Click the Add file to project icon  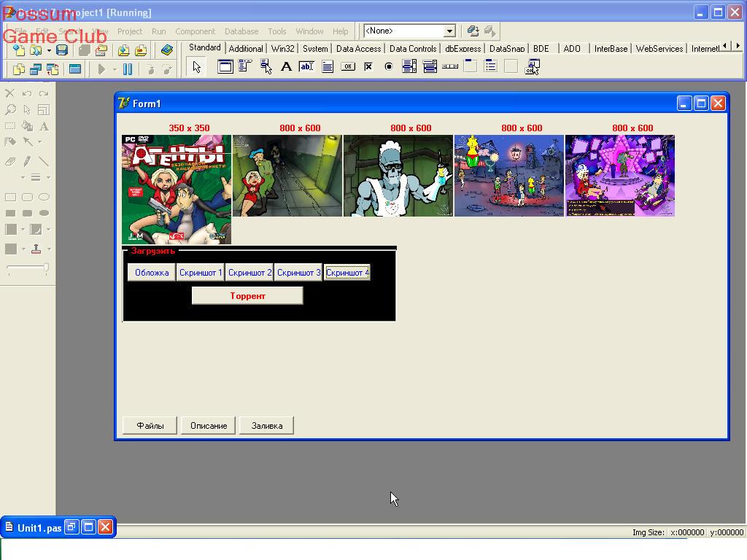coord(123,50)
